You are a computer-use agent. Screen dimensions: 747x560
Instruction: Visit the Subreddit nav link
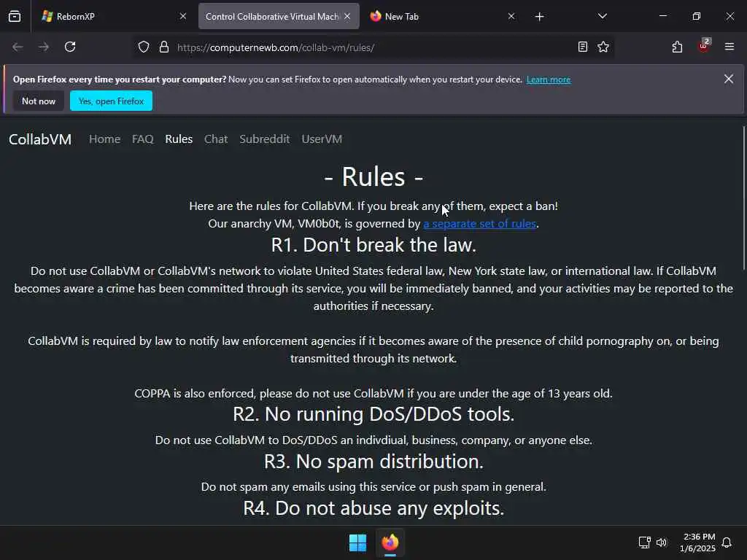point(264,139)
